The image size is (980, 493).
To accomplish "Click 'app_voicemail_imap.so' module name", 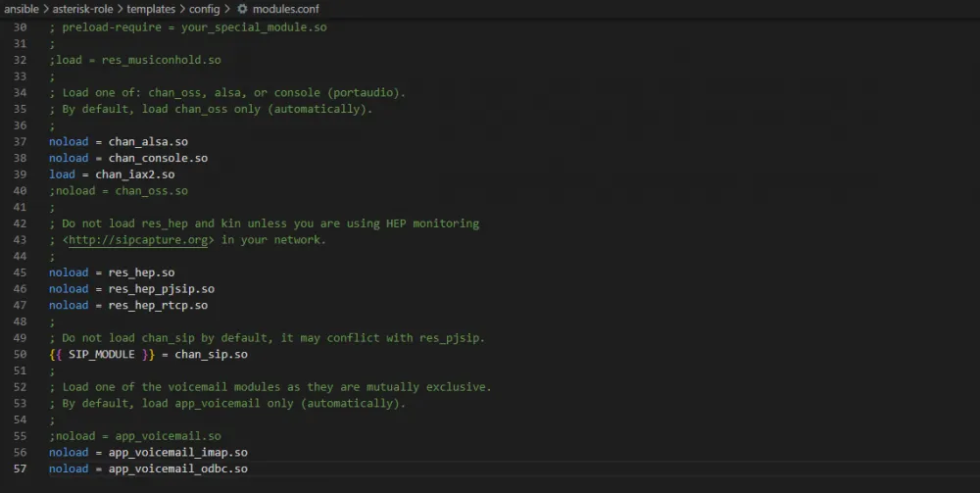I will click(178, 453).
